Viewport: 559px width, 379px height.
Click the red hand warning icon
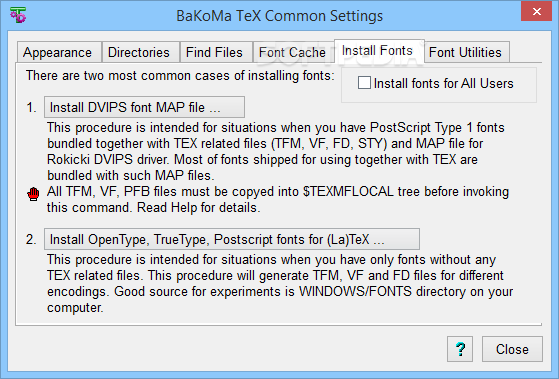33,194
